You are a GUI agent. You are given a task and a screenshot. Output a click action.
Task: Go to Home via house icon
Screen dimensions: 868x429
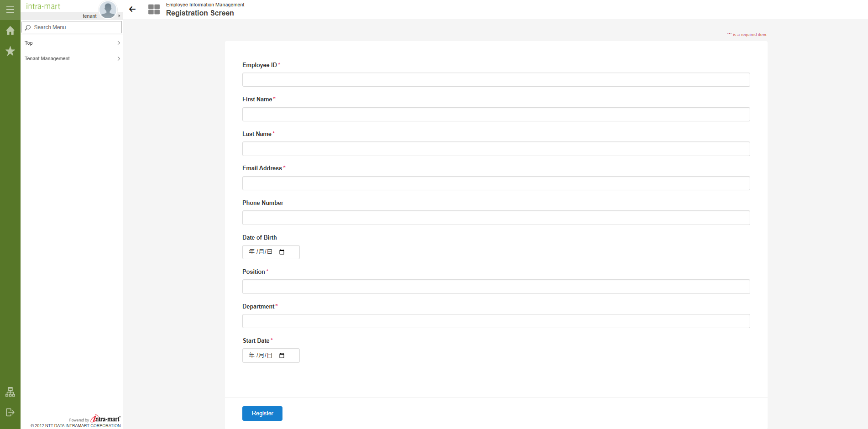[10, 31]
